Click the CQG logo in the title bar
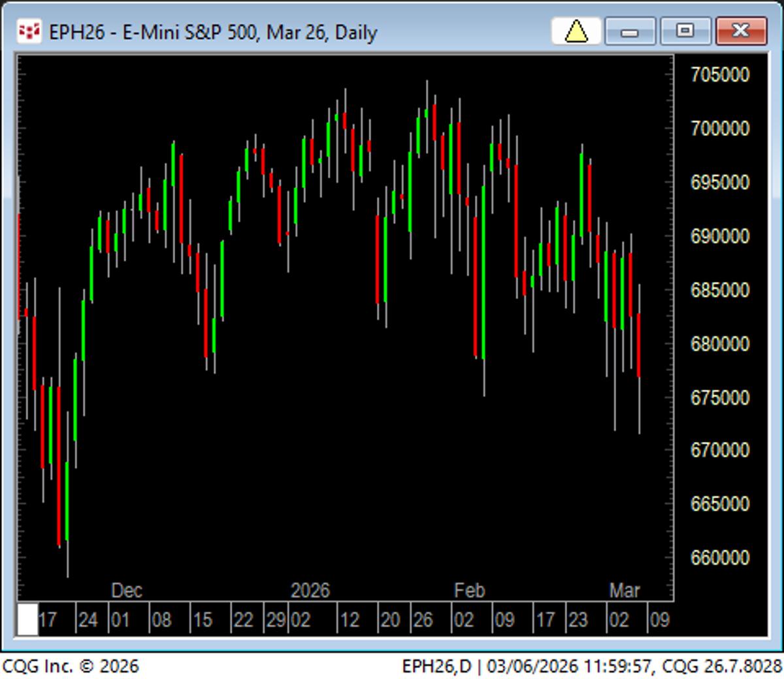Image resolution: width=784 pixels, height=679 pixels. click(x=29, y=30)
